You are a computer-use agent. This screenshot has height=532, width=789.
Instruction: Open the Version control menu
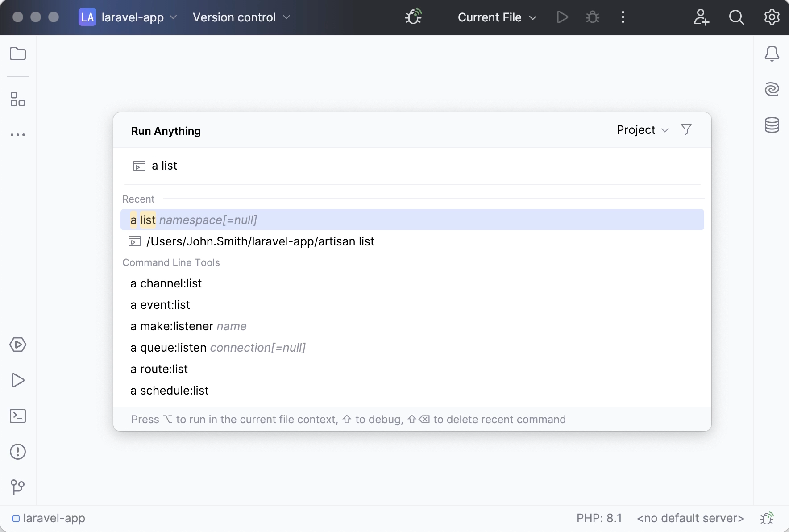pos(241,17)
